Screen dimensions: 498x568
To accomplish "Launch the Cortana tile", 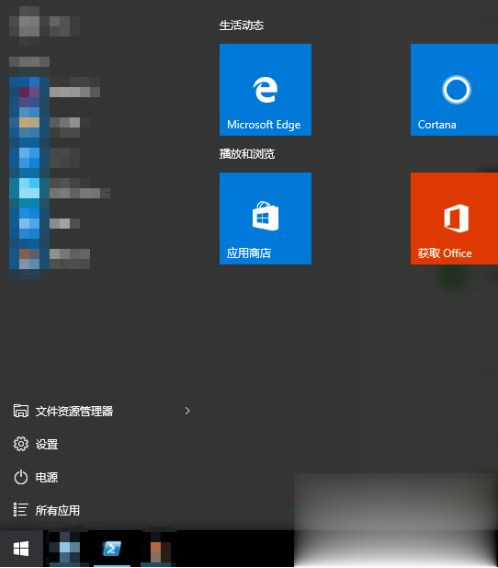I will point(454,90).
